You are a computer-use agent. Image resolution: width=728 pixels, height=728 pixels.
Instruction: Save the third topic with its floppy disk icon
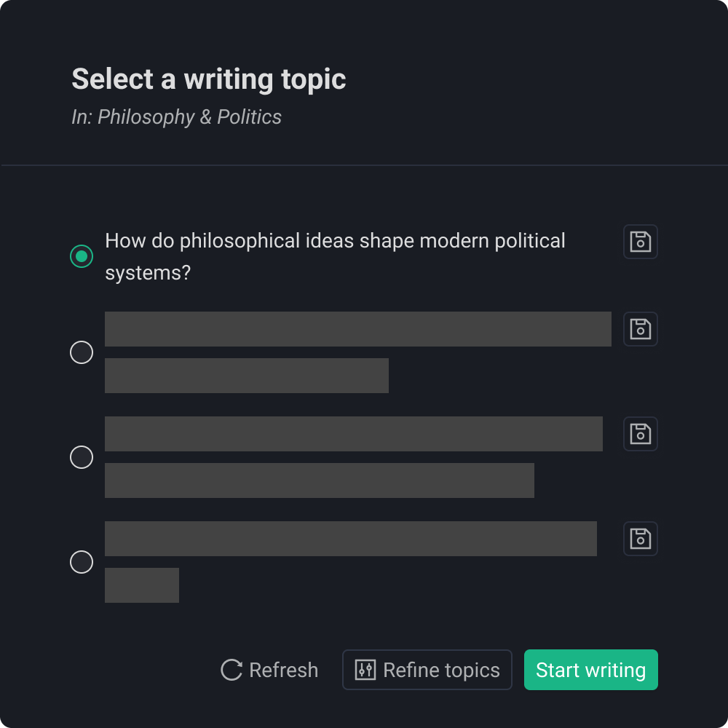click(x=640, y=434)
